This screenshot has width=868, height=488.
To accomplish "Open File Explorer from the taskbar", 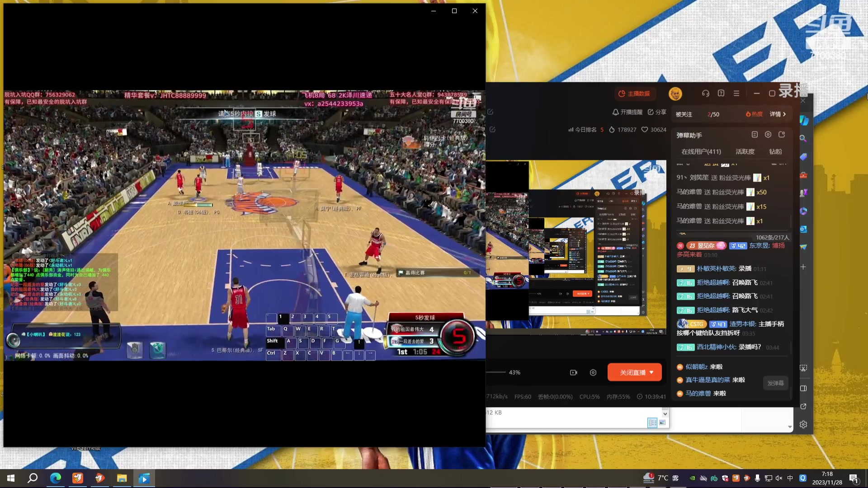I will (122, 478).
